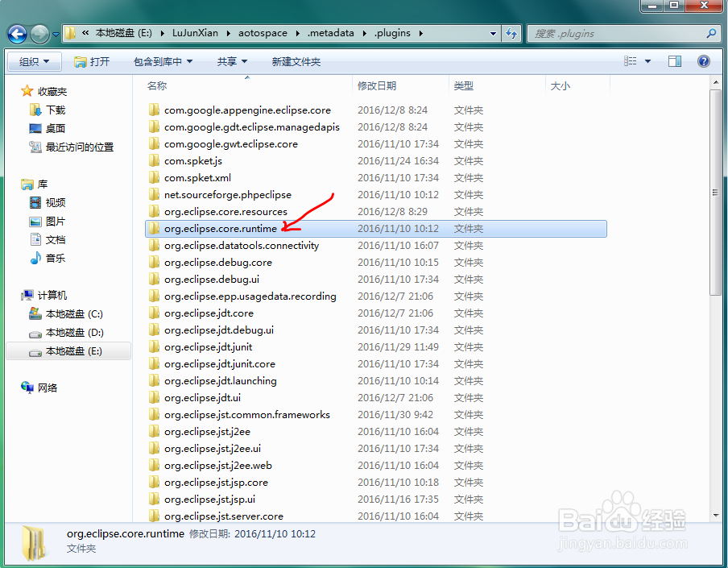This screenshot has width=728, height=568.
Task: Select the org.eclipse.debug.core folder icon
Action: point(154,263)
